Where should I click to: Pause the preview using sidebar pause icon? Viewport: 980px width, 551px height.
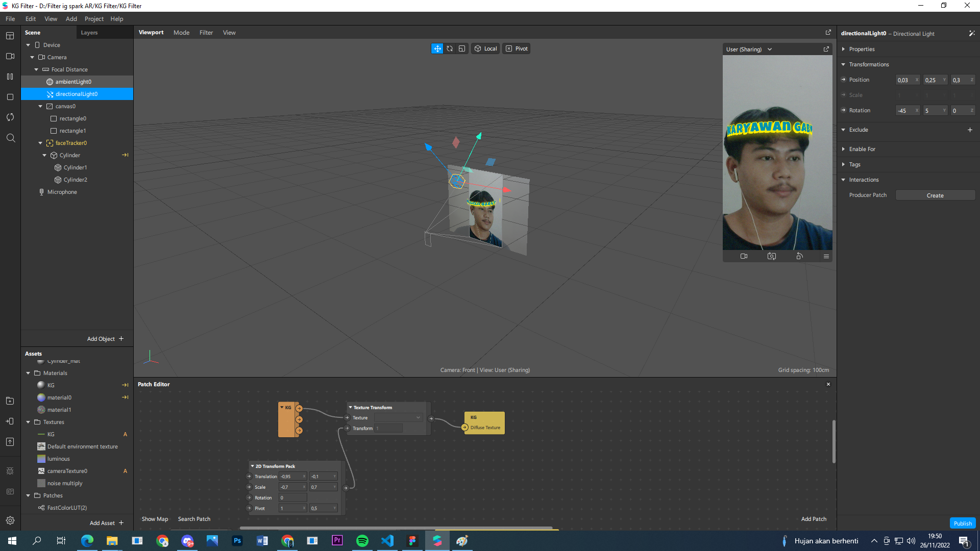10,77
